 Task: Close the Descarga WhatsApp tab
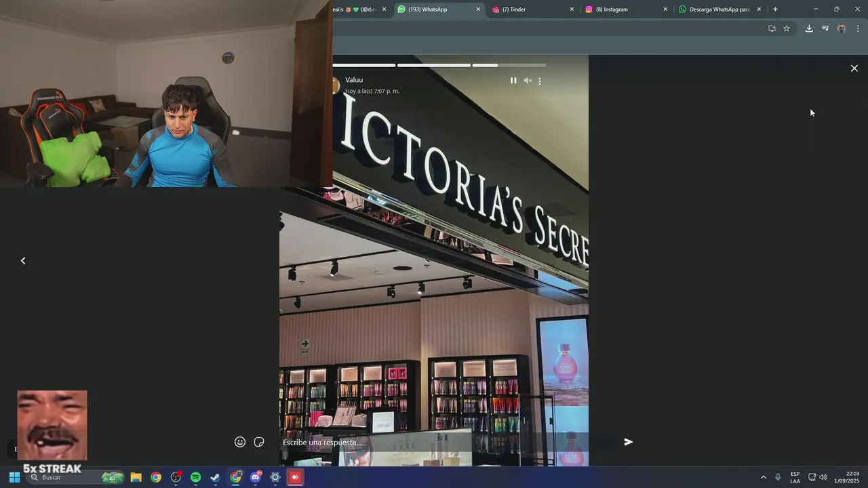click(759, 9)
